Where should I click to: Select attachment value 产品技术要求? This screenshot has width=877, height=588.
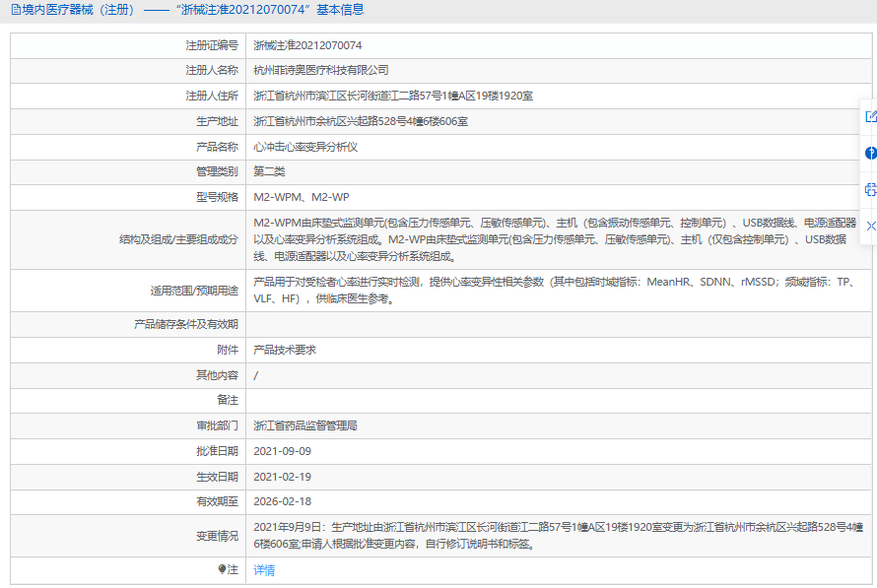[x=285, y=350]
